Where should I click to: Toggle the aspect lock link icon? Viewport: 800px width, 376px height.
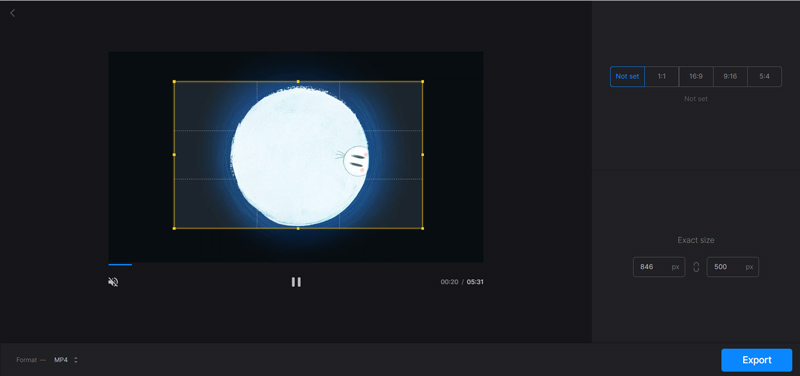click(696, 267)
